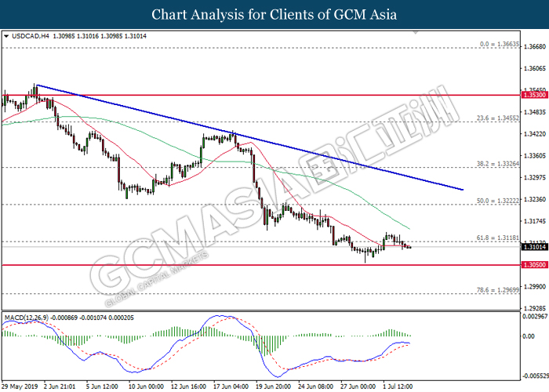This screenshot has width=549, height=392.
Task: Click the USDCAD,H4 chart symbol arrow
Action: [6, 36]
